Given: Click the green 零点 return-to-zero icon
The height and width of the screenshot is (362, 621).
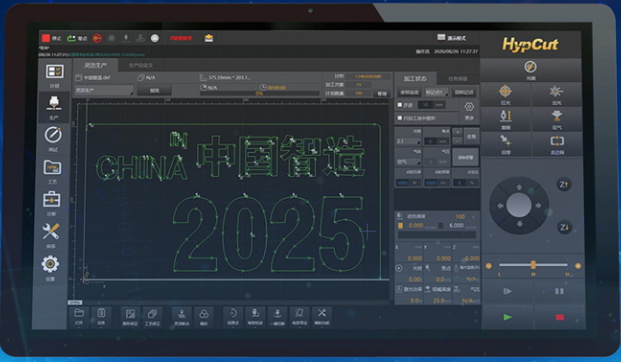Looking at the screenshot, I should click(x=71, y=38).
